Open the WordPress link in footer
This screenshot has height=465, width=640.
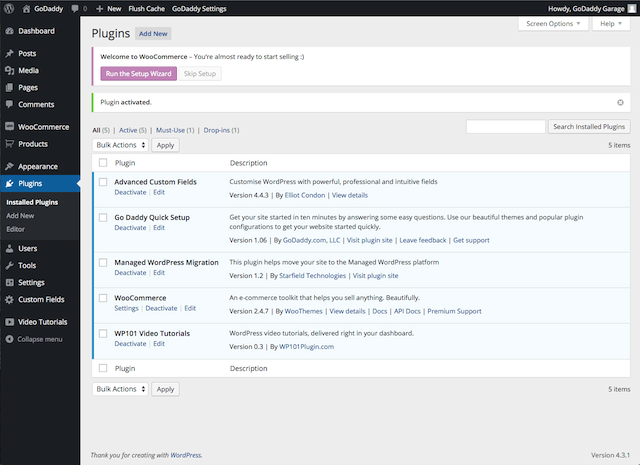[186, 455]
